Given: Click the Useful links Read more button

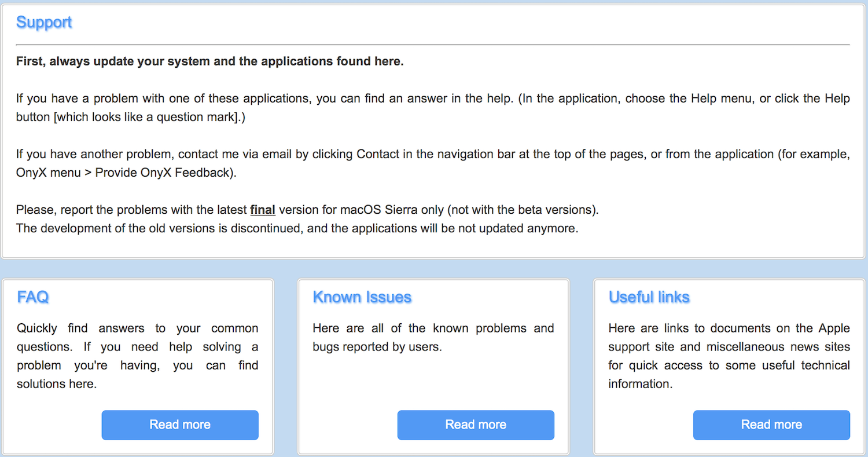Looking at the screenshot, I should pos(771,425).
